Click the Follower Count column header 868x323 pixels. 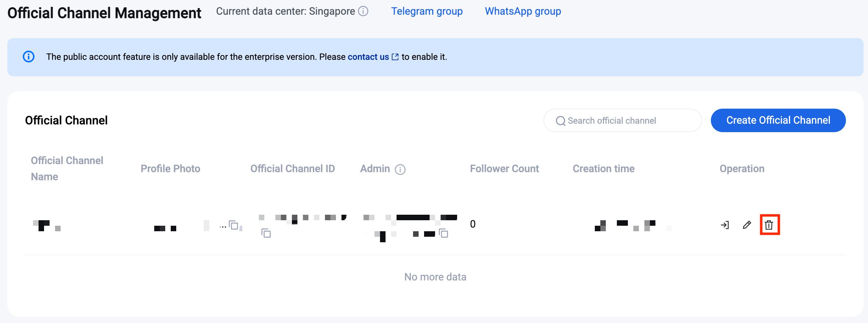(x=504, y=168)
